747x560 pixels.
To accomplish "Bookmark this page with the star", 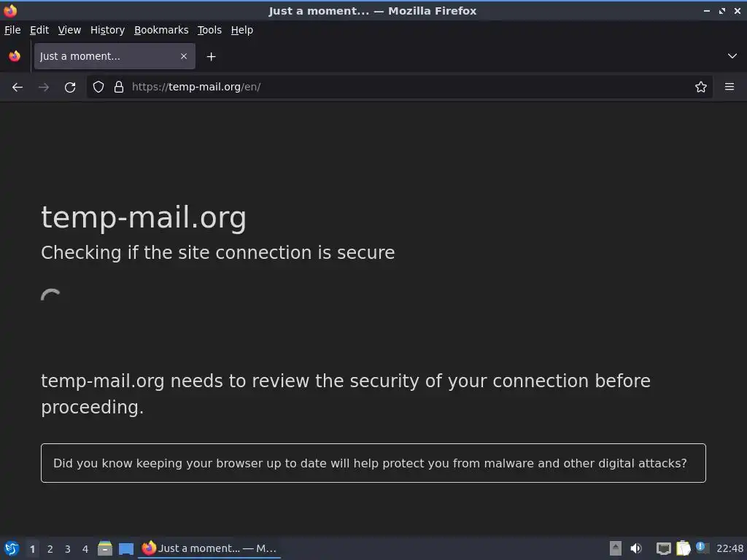I will tap(701, 87).
